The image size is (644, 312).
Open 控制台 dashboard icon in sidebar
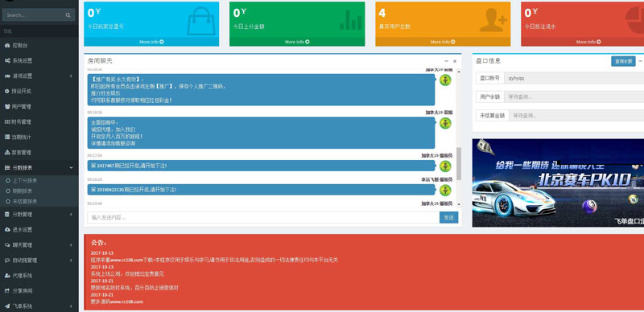click(x=7, y=45)
